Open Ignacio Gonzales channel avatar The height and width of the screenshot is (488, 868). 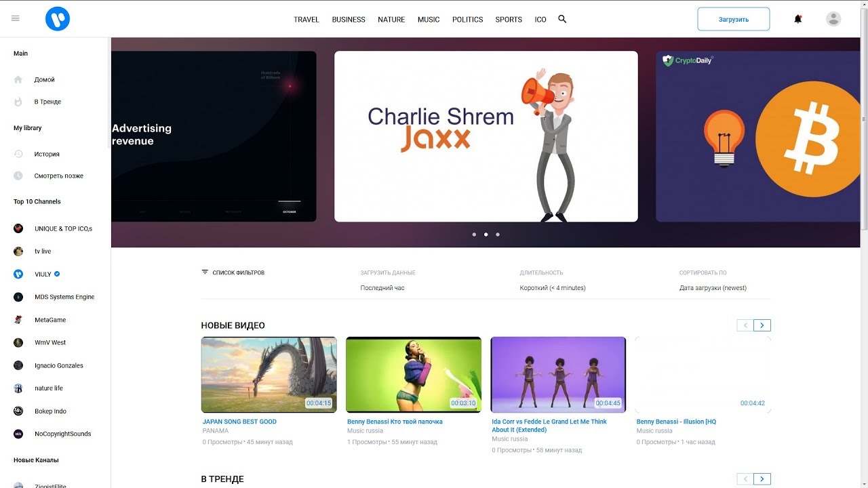[18, 365]
